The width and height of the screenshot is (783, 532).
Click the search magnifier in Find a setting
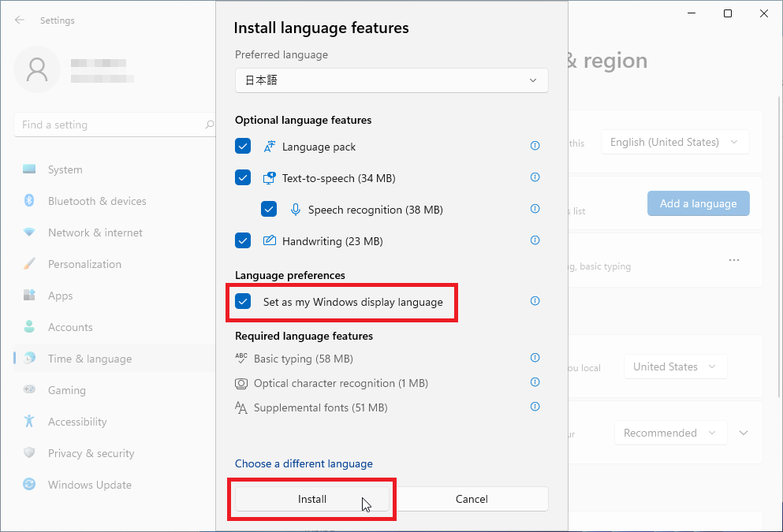210,125
